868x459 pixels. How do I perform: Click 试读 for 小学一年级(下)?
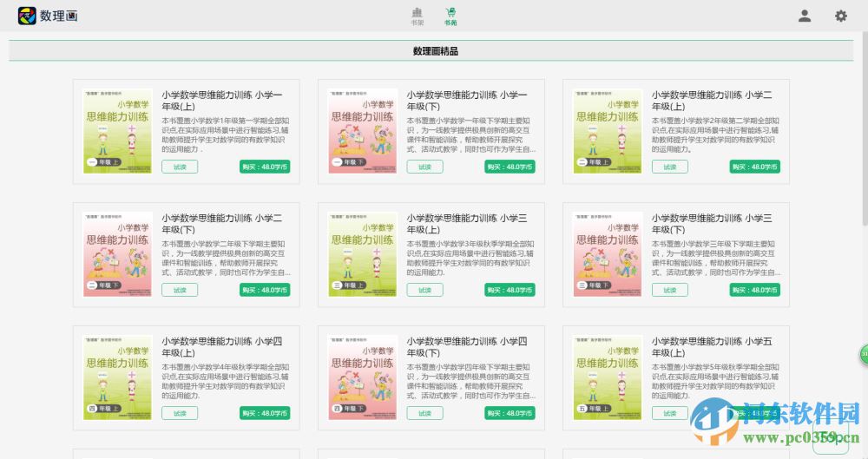pyautogui.click(x=425, y=167)
